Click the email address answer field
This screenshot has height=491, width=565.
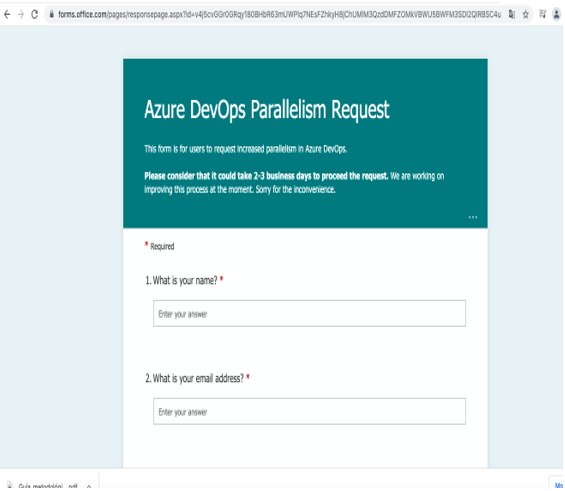coord(309,411)
